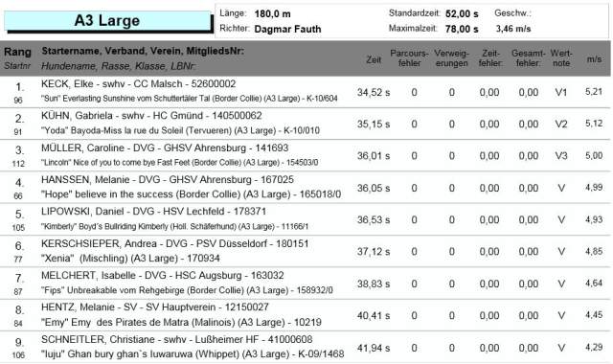Click the Verweigerungen column header
Image resolution: width=613 pixels, height=364 pixels.
click(451, 58)
